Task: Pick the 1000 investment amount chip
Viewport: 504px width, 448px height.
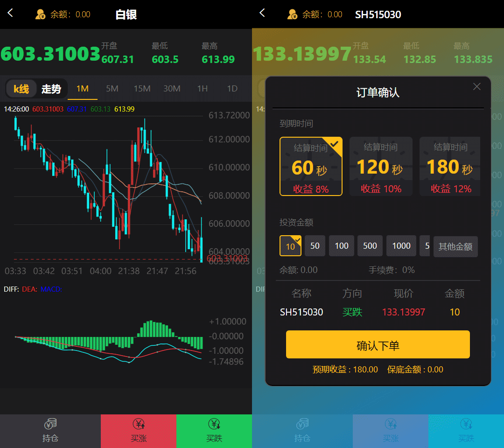Action: pyautogui.click(x=401, y=246)
